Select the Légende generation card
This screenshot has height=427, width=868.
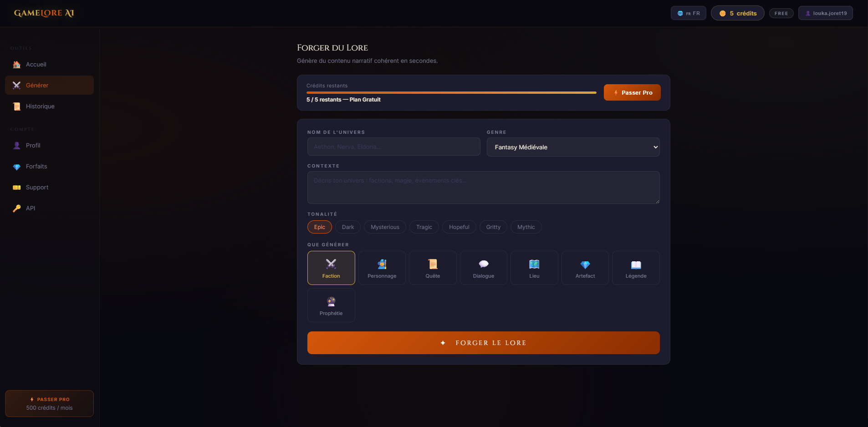coord(636,268)
